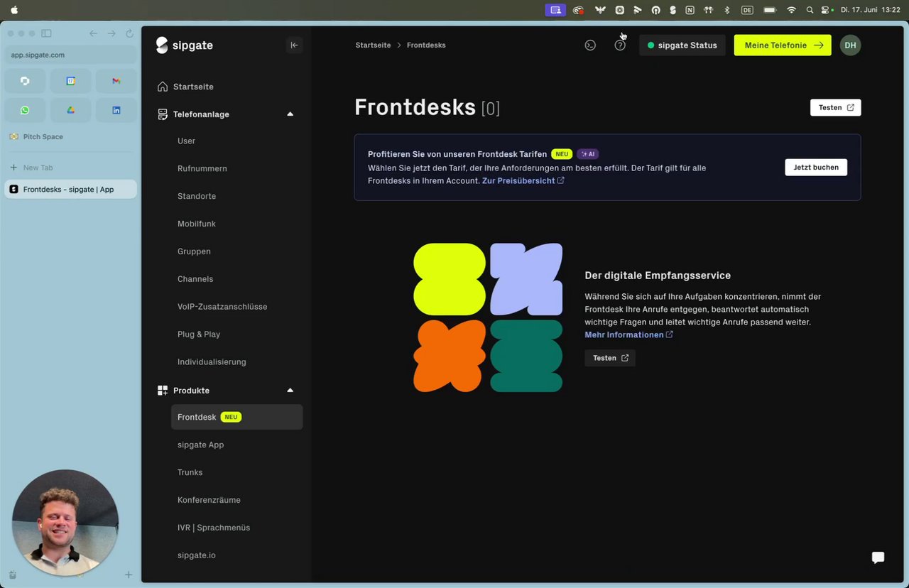The height and width of the screenshot is (588, 909).
Task: Select the Frontdesk NEU menu item
Action: pos(236,417)
